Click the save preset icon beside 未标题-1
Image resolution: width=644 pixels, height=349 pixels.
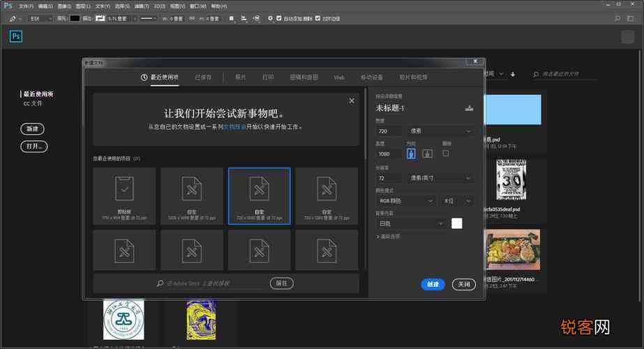click(x=469, y=108)
